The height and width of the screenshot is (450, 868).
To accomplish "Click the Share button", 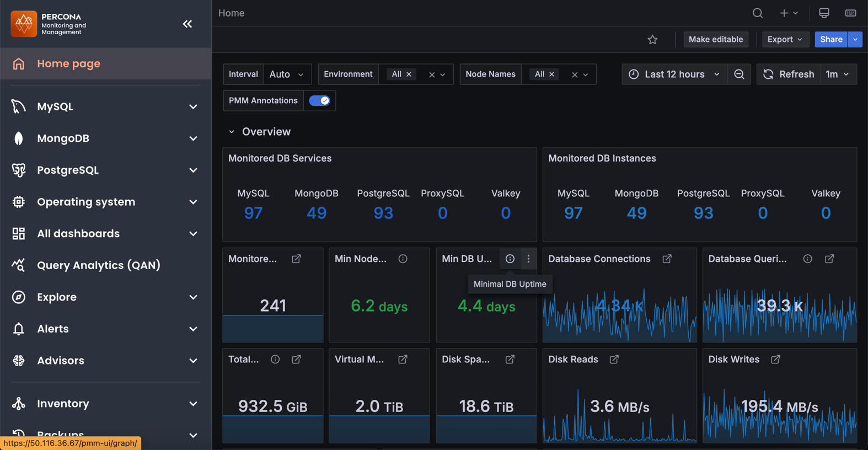I will tap(831, 40).
